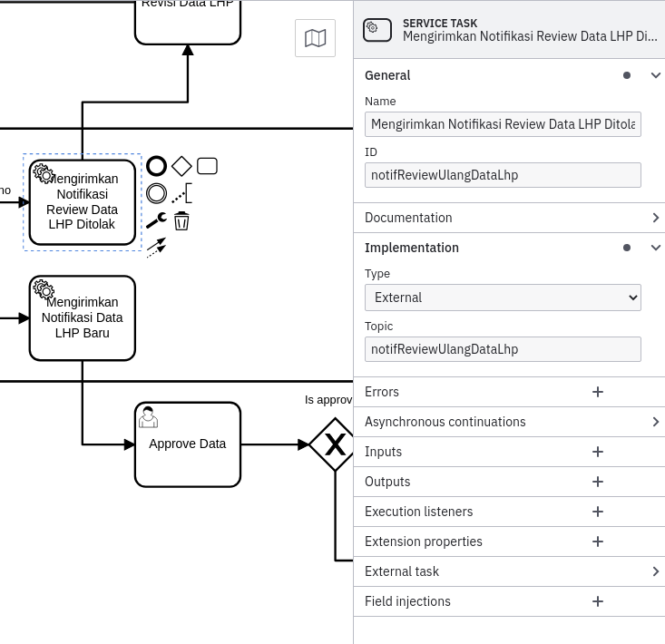This screenshot has height=644, width=665.
Task: Delete the selected task with trash icon
Action: pos(181,220)
